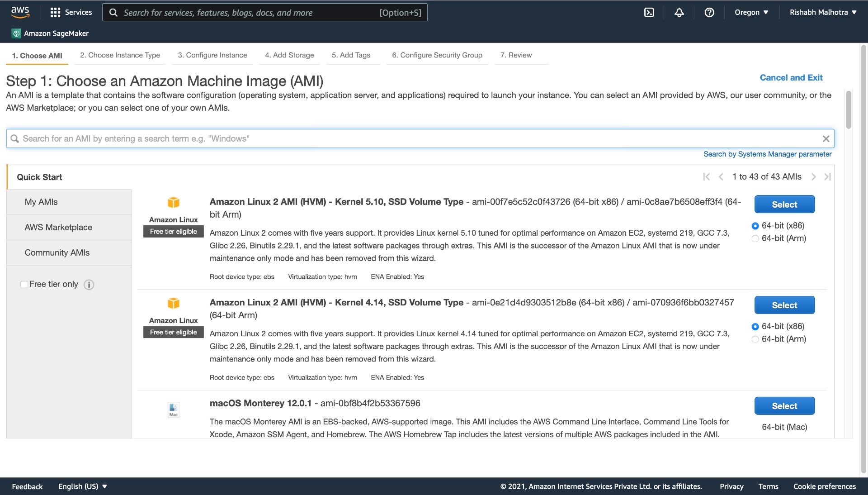
Task: Focus the AMI search input field
Action: point(420,139)
